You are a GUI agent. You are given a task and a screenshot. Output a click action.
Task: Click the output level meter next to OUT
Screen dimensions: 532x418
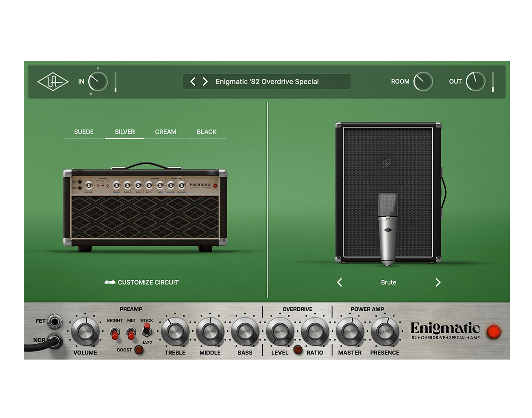coord(493,81)
